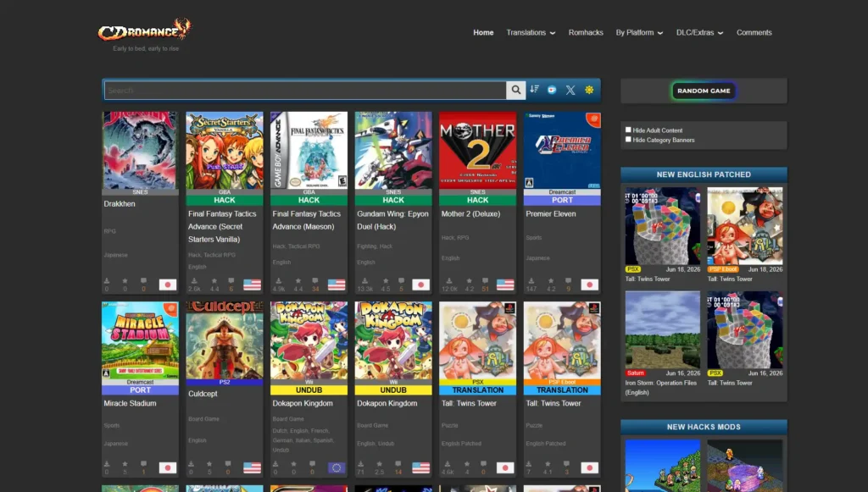The image size is (868, 492).
Task: Click into the Search input field
Action: pos(305,90)
